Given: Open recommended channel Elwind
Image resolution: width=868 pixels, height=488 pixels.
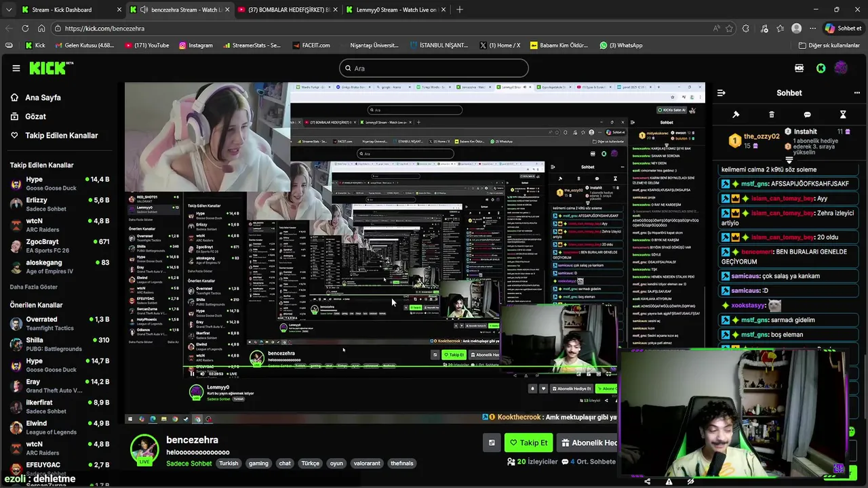Looking at the screenshot, I should click(x=60, y=428).
